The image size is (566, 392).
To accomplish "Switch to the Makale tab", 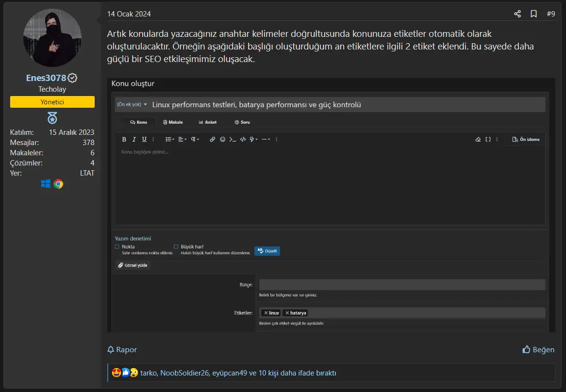I will coord(173,122).
